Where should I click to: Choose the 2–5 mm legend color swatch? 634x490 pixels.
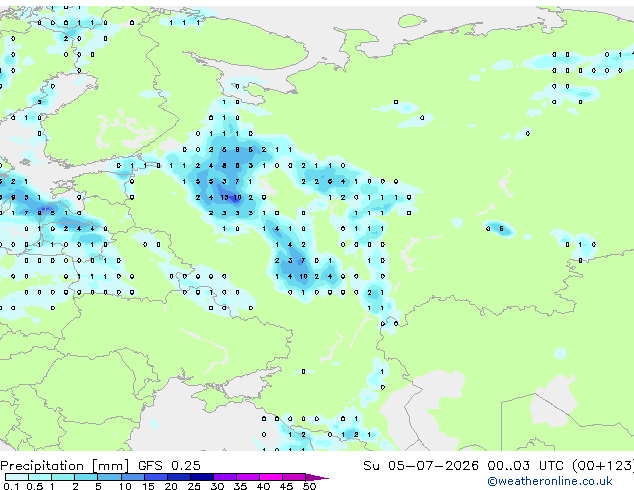[86, 477]
